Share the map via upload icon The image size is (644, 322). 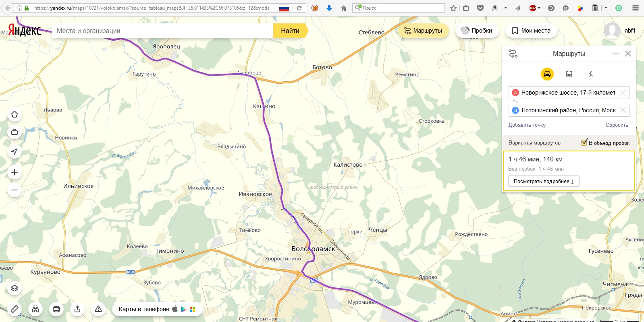point(77,309)
